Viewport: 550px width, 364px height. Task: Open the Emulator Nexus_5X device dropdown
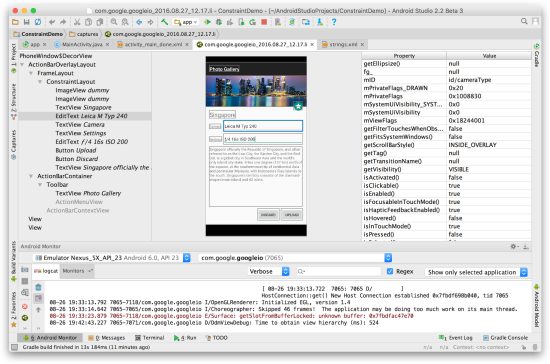[x=112, y=258]
